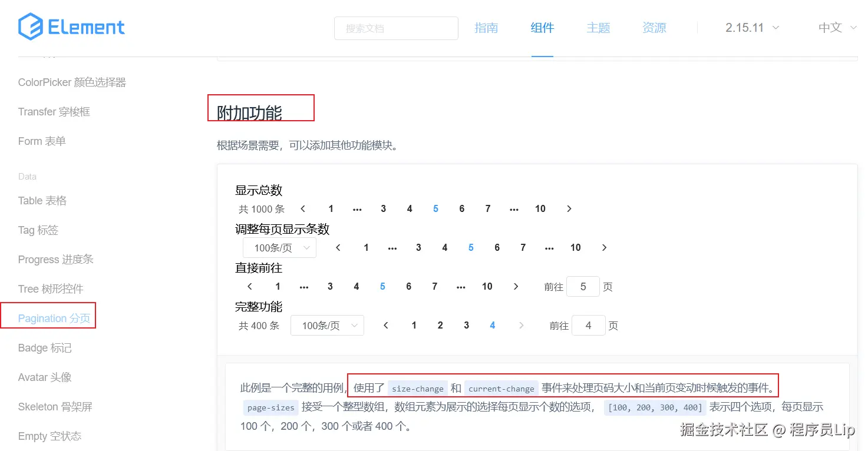Click ellipsis between 7 and 10 in 调整每页显示条数 row
868x451 pixels.
pos(549,248)
